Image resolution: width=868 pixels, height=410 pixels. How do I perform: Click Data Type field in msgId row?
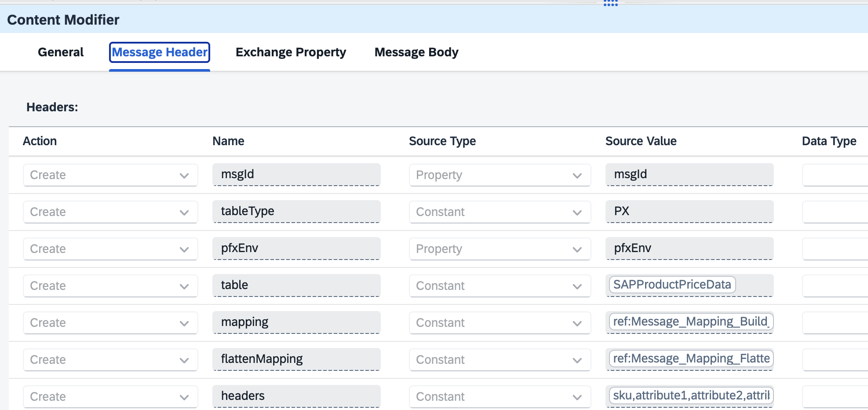pos(834,175)
